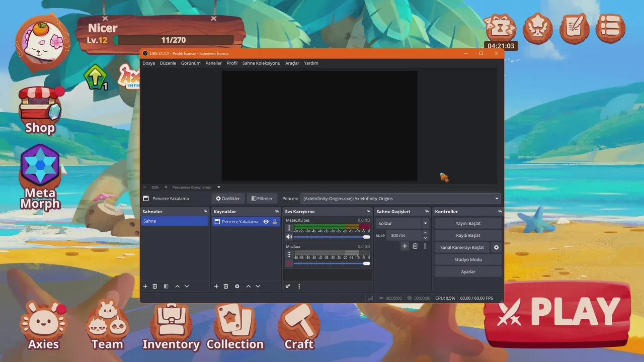Increase Süre duration with up arrow
This screenshot has width=644, height=362.
tap(425, 233)
